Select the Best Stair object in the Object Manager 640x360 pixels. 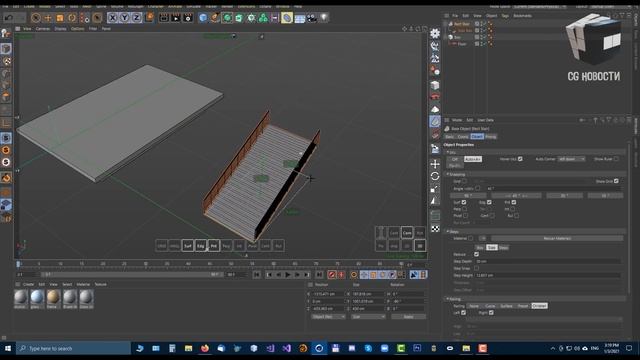click(462, 24)
